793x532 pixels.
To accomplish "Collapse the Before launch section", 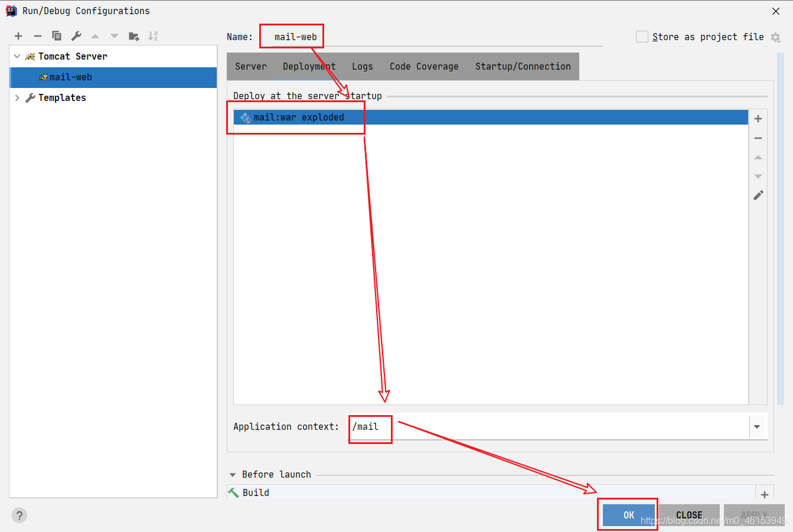I will [233, 475].
